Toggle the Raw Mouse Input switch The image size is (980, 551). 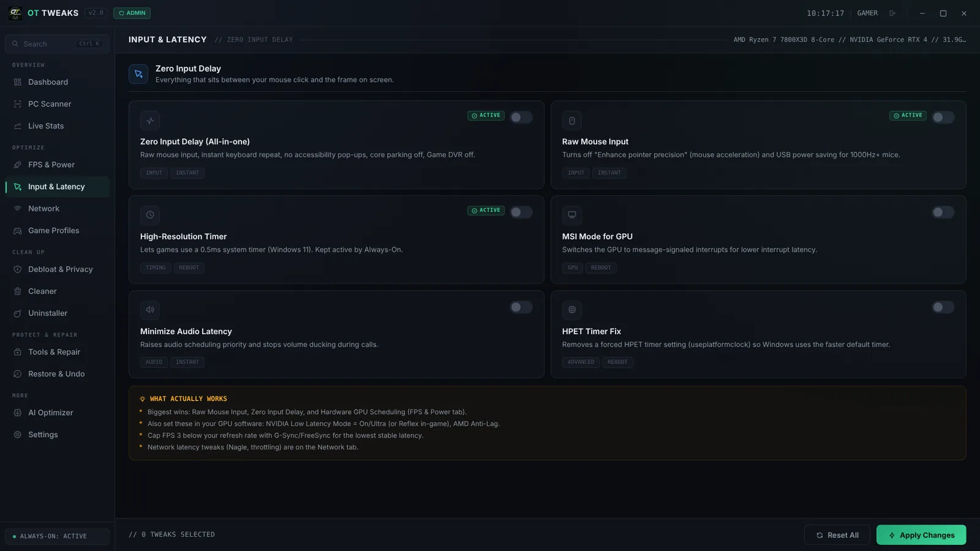(943, 117)
